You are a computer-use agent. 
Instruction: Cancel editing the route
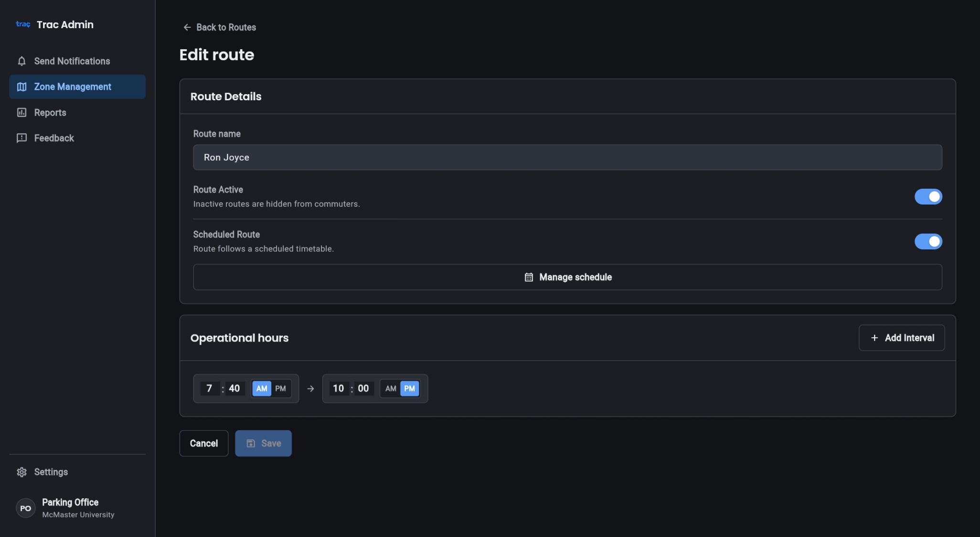(x=204, y=443)
